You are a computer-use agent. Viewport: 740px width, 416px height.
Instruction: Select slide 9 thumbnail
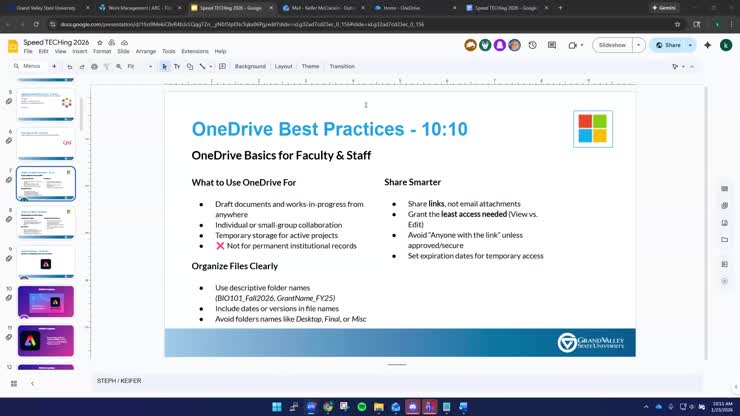(x=46, y=262)
